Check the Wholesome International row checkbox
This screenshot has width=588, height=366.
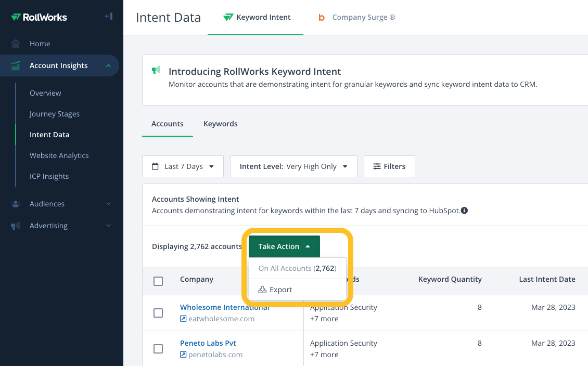click(x=158, y=313)
